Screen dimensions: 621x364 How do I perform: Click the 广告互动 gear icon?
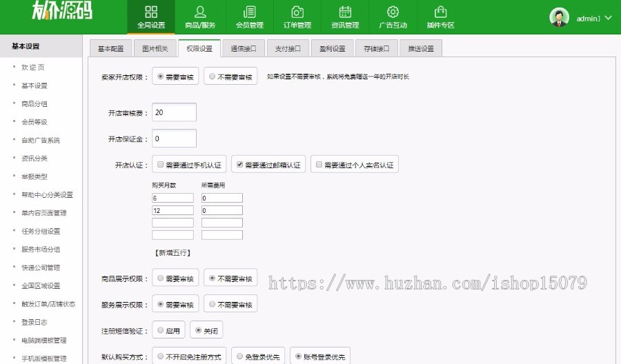tap(393, 12)
